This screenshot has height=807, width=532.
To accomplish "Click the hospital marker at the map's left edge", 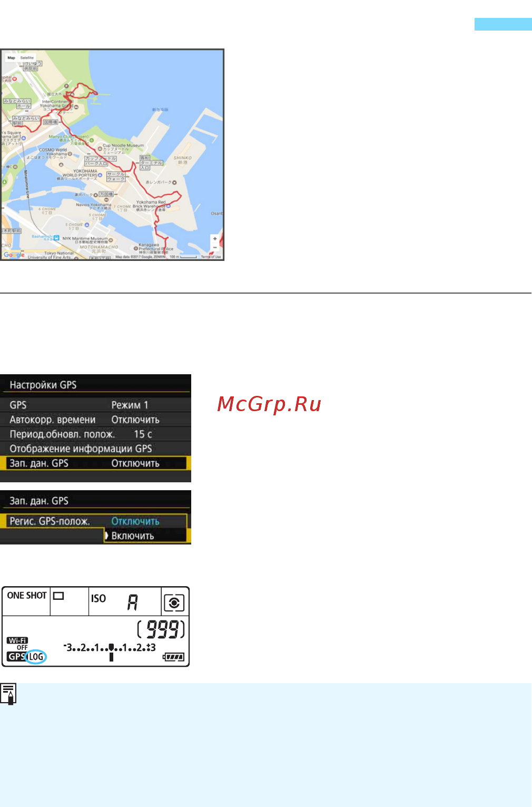I will click(x=15, y=79).
